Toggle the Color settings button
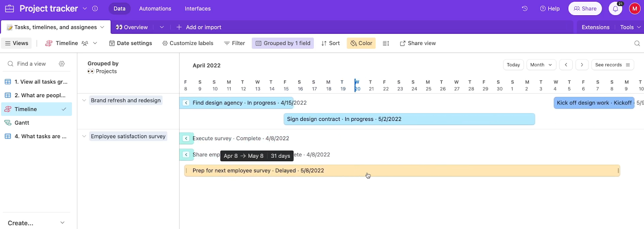Image resolution: width=644 pixels, height=229 pixels. (361, 43)
